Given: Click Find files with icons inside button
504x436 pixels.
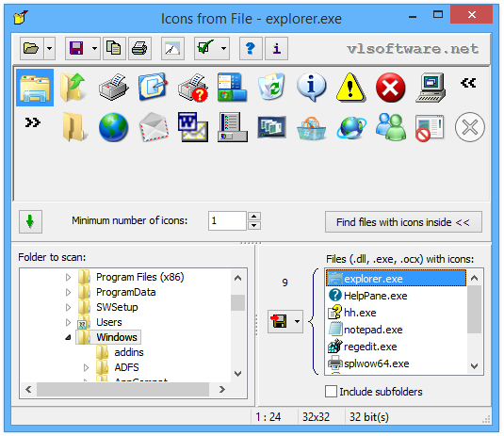Looking at the screenshot, I should click(x=403, y=221).
